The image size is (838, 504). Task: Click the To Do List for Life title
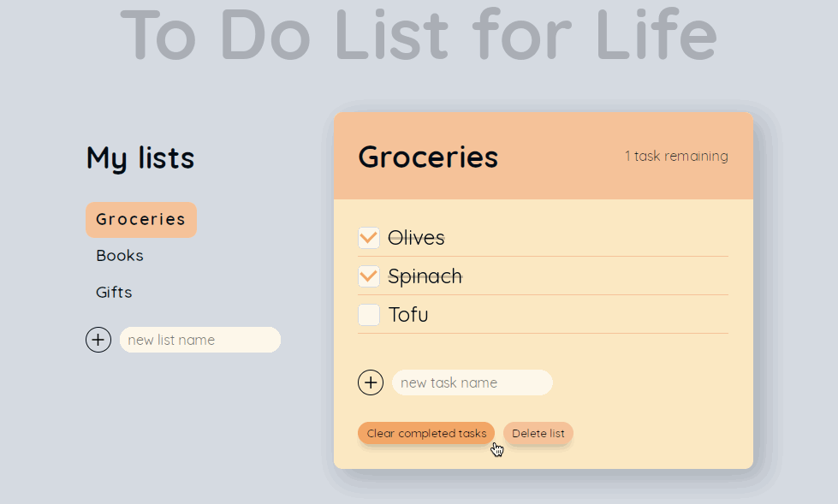pos(419,36)
